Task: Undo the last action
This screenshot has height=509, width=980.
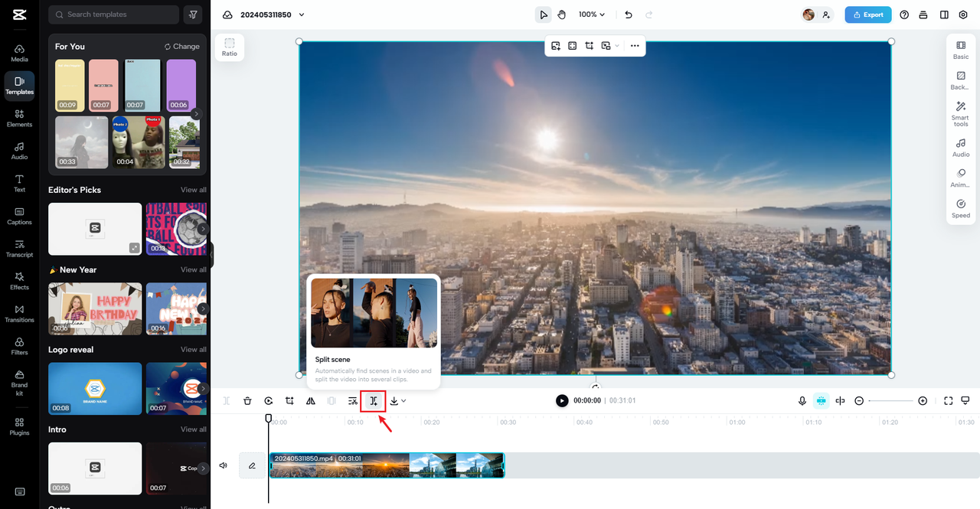Action: (x=629, y=15)
